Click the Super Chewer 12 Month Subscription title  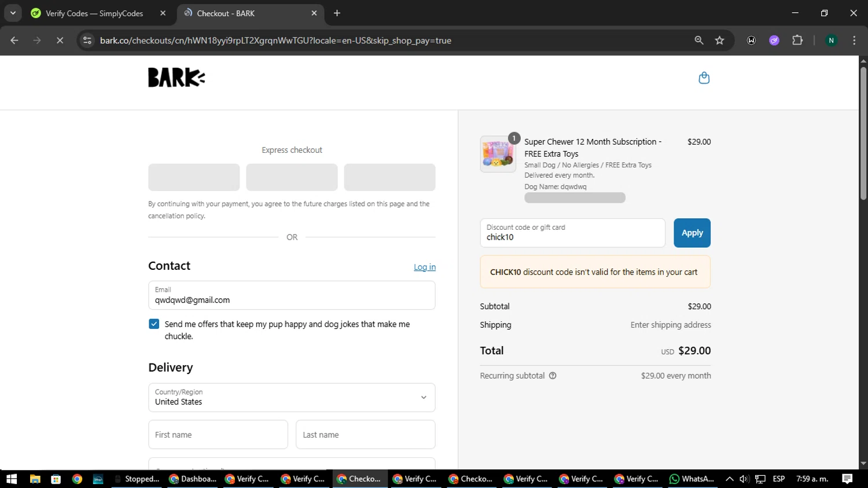click(593, 148)
